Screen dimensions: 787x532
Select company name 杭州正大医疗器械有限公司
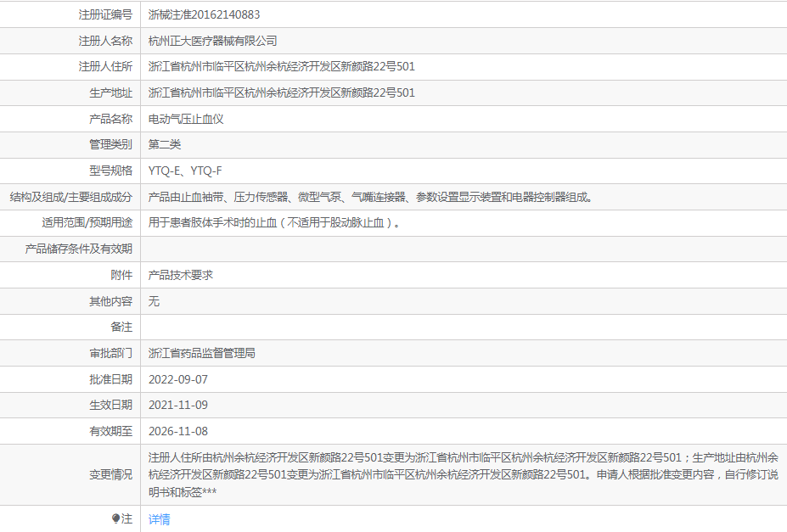213,41
